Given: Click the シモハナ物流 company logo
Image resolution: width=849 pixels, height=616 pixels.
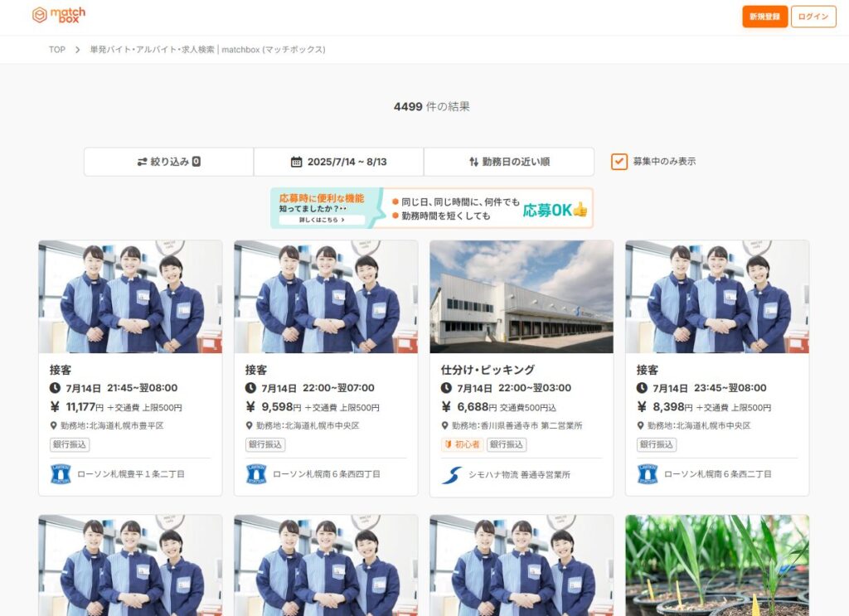Looking at the screenshot, I should 452,475.
